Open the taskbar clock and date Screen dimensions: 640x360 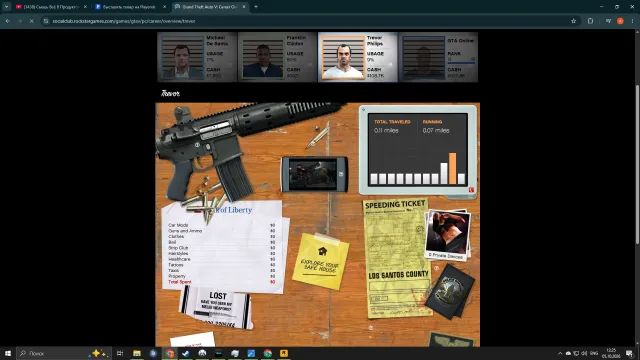click(611, 353)
